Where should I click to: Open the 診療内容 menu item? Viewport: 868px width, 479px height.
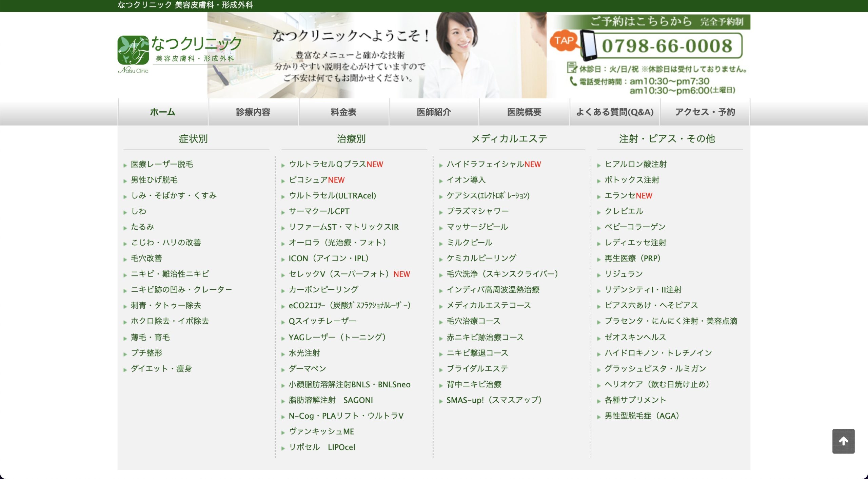pos(253,112)
